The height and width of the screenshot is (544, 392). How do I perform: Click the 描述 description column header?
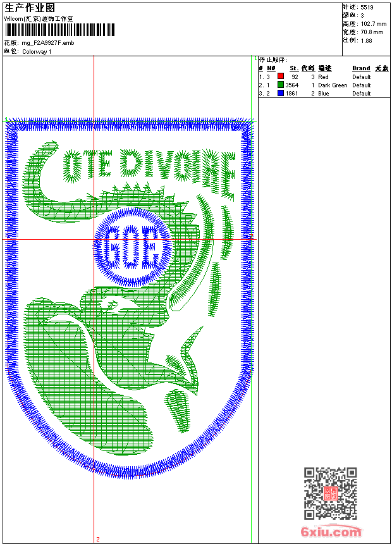[x=325, y=68]
